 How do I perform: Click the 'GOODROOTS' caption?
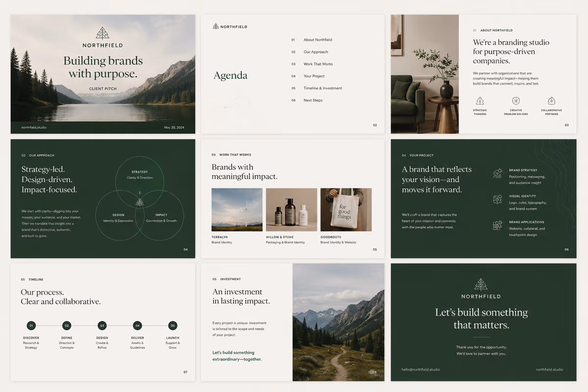[331, 237]
